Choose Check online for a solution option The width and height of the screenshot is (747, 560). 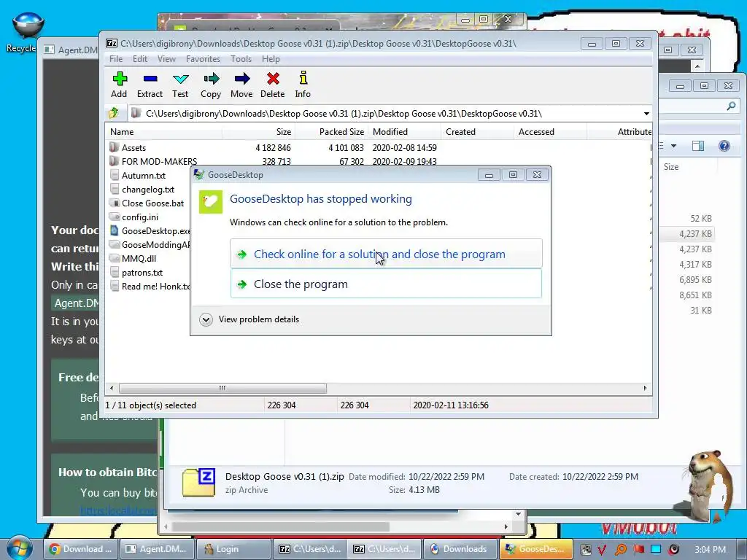point(386,254)
